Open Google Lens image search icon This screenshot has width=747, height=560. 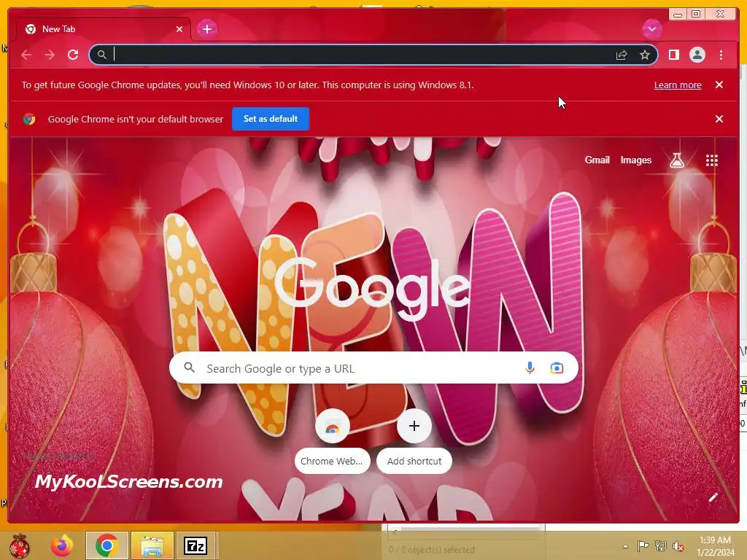pyautogui.click(x=557, y=368)
